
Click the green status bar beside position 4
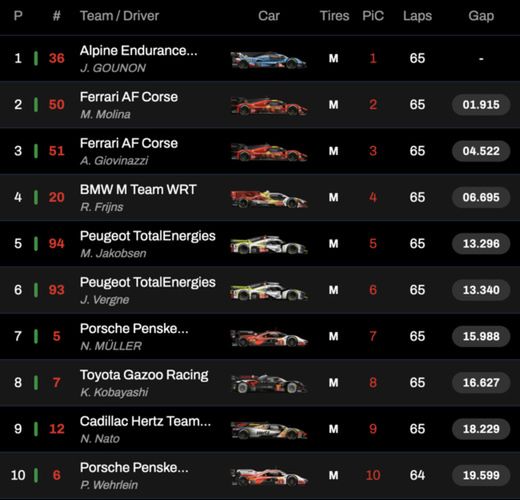(x=36, y=197)
